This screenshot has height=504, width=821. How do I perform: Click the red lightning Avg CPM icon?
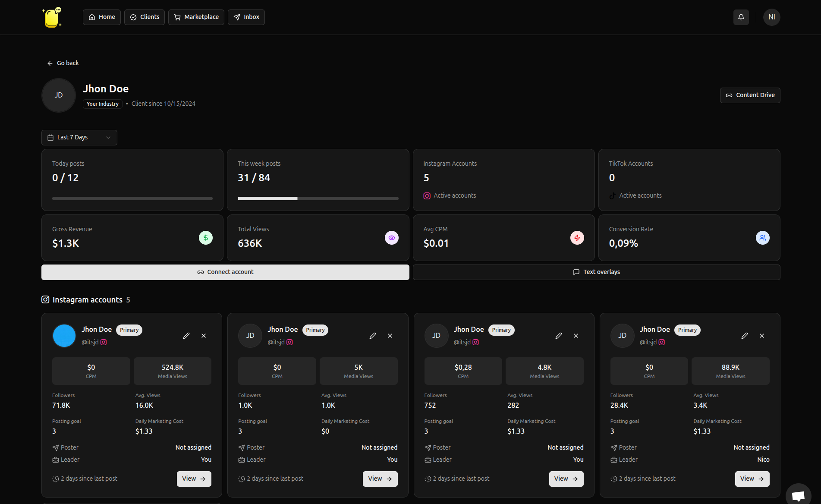point(577,238)
